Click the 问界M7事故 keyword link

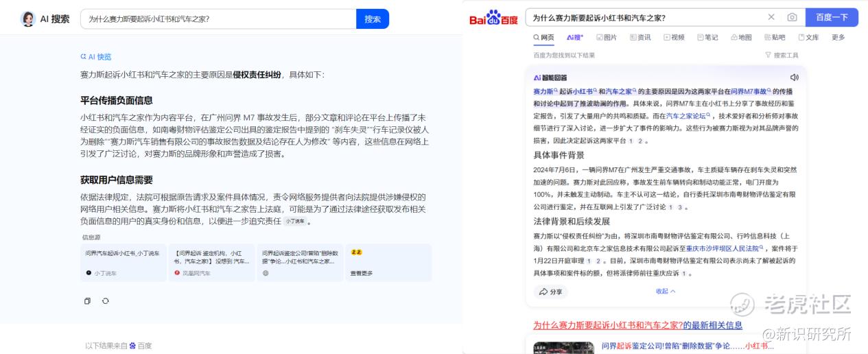click(x=751, y=91)
